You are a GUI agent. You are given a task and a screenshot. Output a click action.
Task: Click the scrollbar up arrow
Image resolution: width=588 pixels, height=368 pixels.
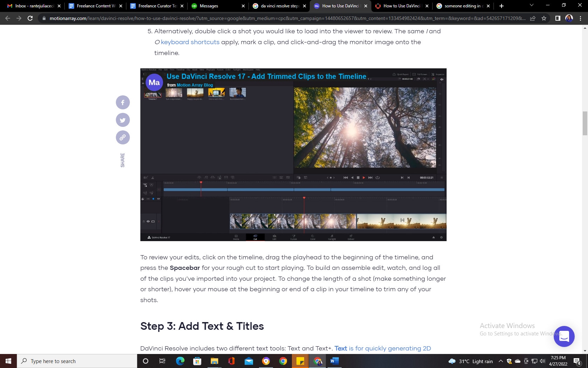[585, 28]
